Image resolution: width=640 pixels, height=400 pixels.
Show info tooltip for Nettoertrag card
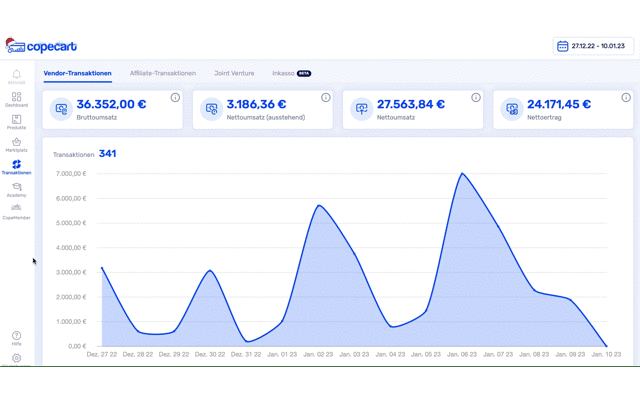click(x=626, y=98)
